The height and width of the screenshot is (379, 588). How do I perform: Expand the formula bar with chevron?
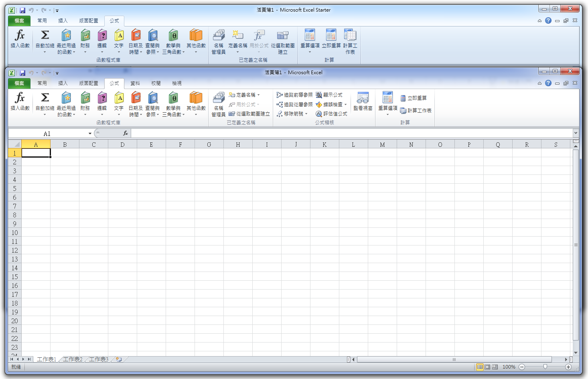576,133
